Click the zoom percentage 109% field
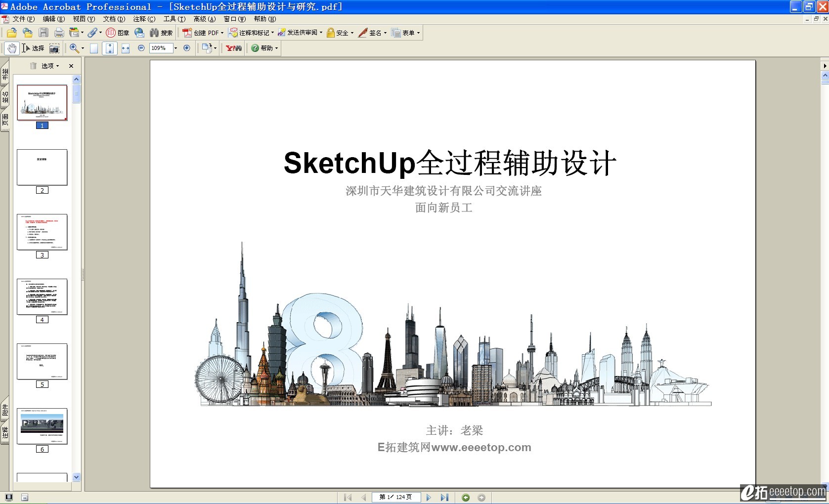829x504 pixels. [x=161, y=48]
